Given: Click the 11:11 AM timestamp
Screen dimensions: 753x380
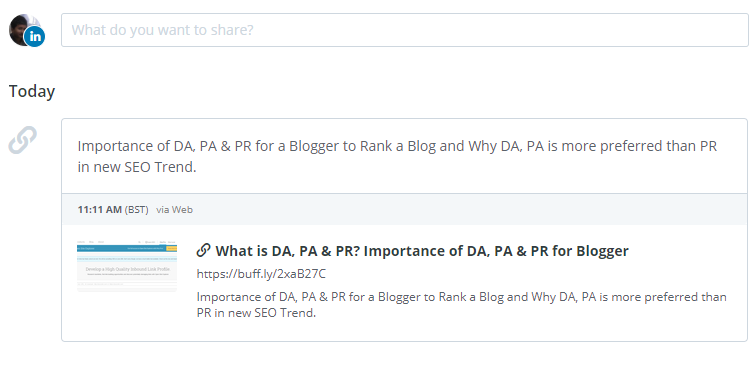Looking at the screenshot, I should point(99,209).
